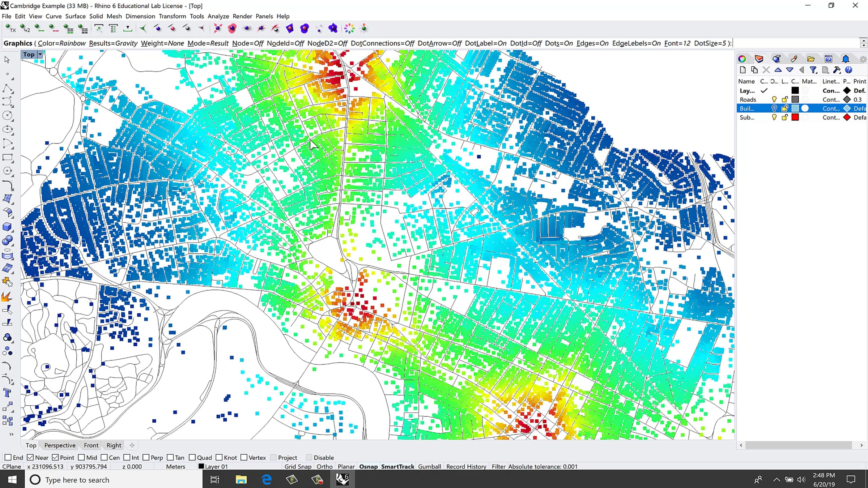
Task: Click the pink blob with blue ball icon
Action: (x=232, y=29)
